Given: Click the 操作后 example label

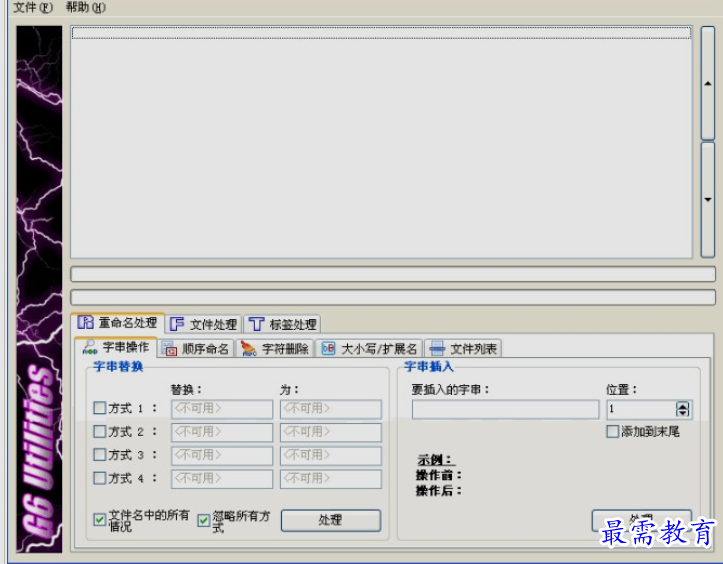Looking at the screenshot, I should (x=439, y=491).
